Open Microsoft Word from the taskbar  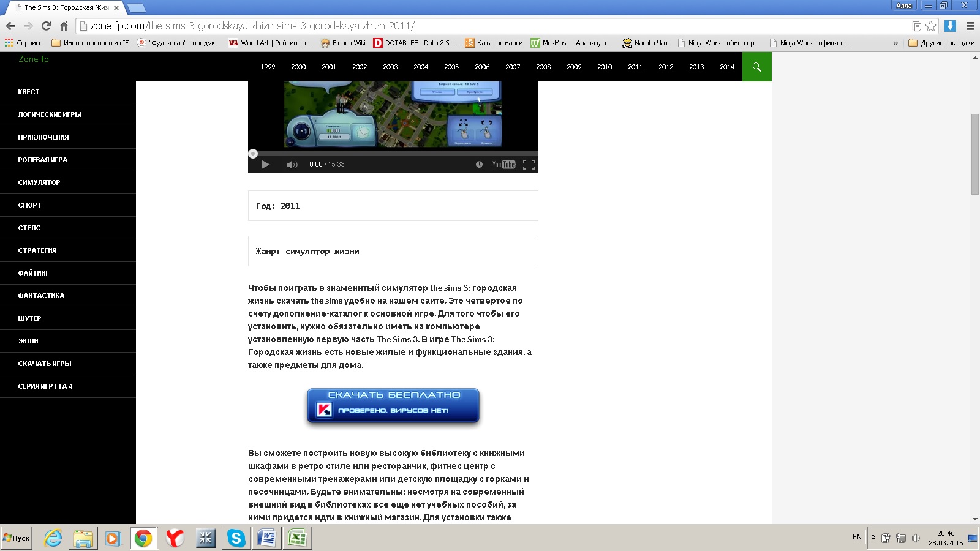point(266,538)
